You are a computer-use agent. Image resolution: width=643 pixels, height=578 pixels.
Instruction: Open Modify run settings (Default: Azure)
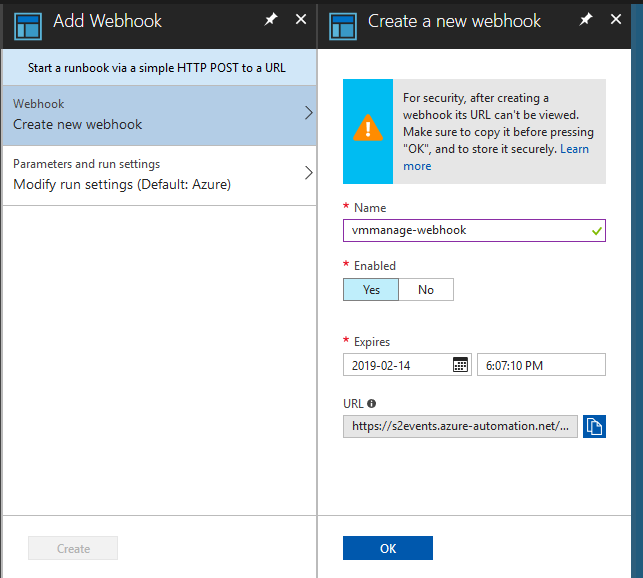coord(159,176)
